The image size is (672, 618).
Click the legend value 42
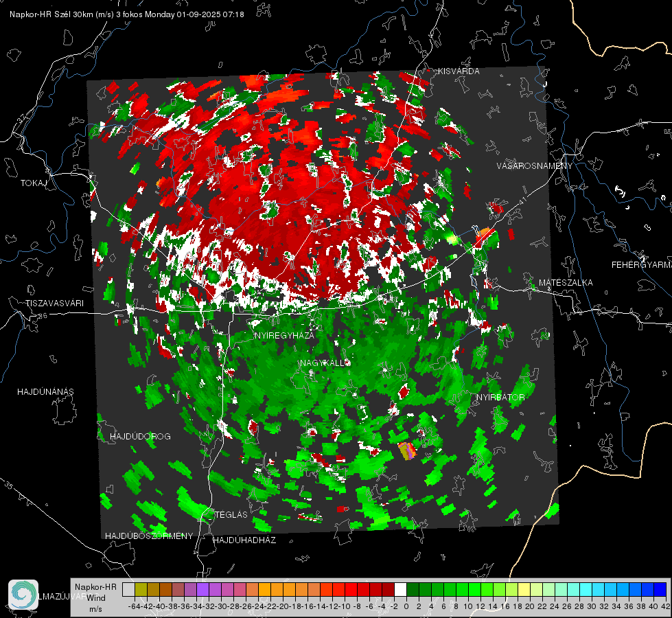click(665, 607)
